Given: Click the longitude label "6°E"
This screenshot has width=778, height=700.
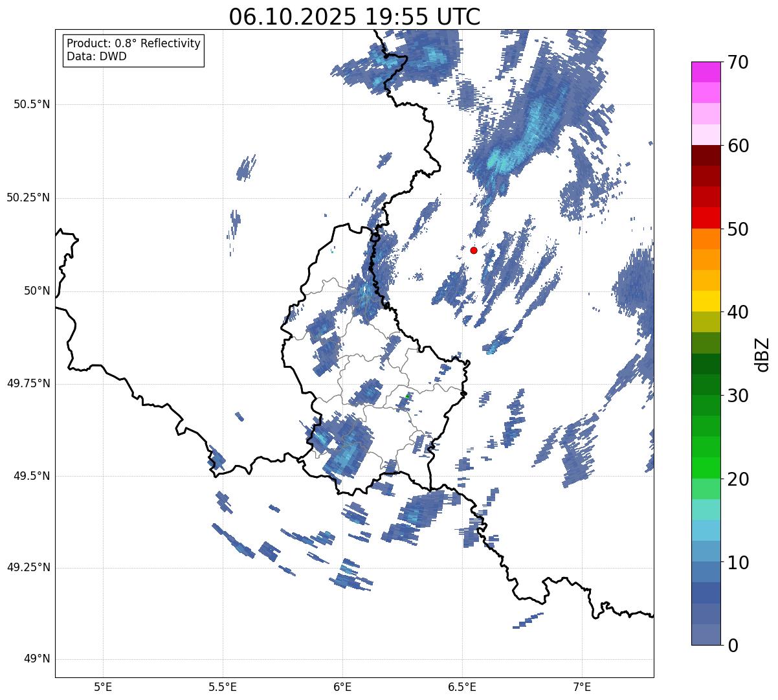Looking at the screenshot, I should click(x=342, y=687).
